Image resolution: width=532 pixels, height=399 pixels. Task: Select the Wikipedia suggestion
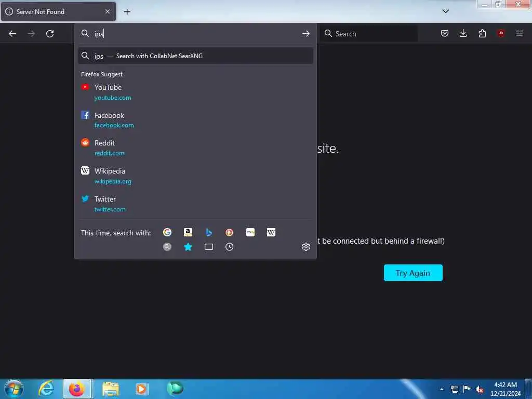195,176
